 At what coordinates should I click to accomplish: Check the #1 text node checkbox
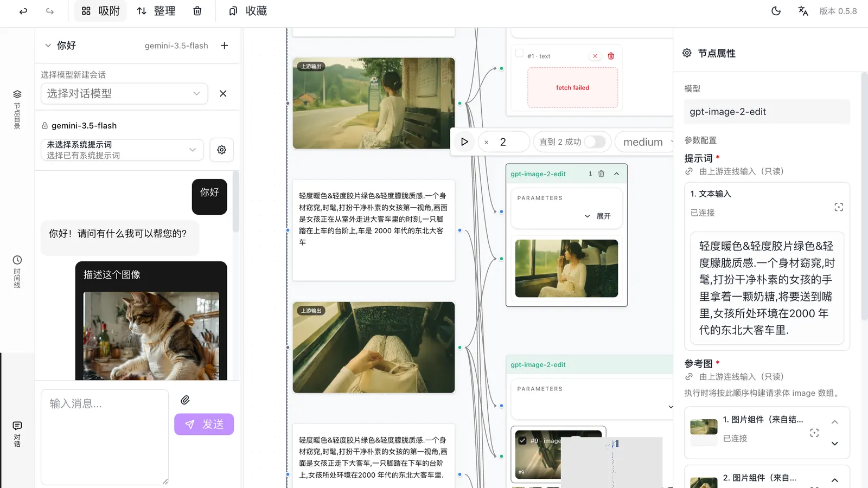coord(519,53)
